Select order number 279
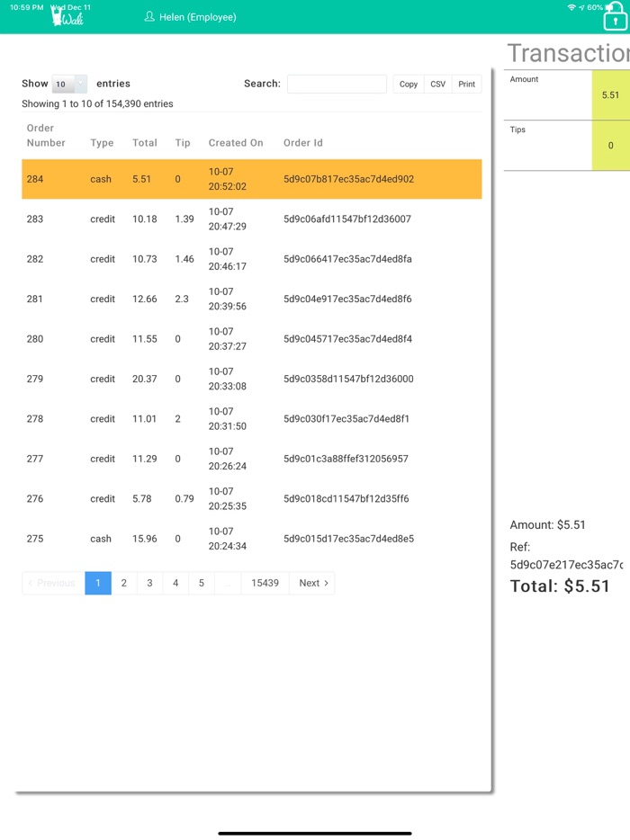 click(x=35, y=379)
